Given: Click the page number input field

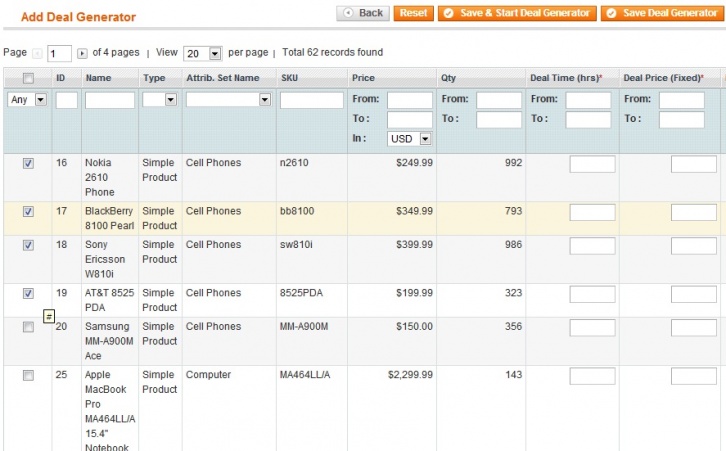Looking at the screenshot, I should coord(59,54).
